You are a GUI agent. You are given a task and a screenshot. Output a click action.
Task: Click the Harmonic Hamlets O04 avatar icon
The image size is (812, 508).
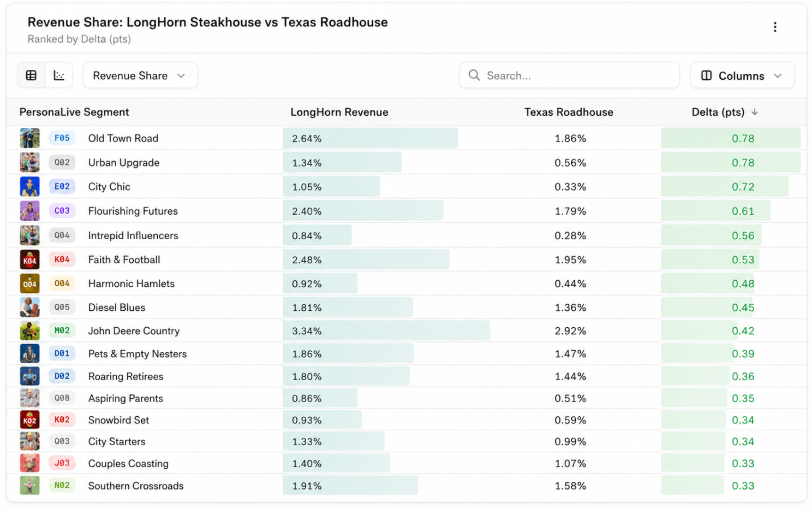tap(29, 283)
